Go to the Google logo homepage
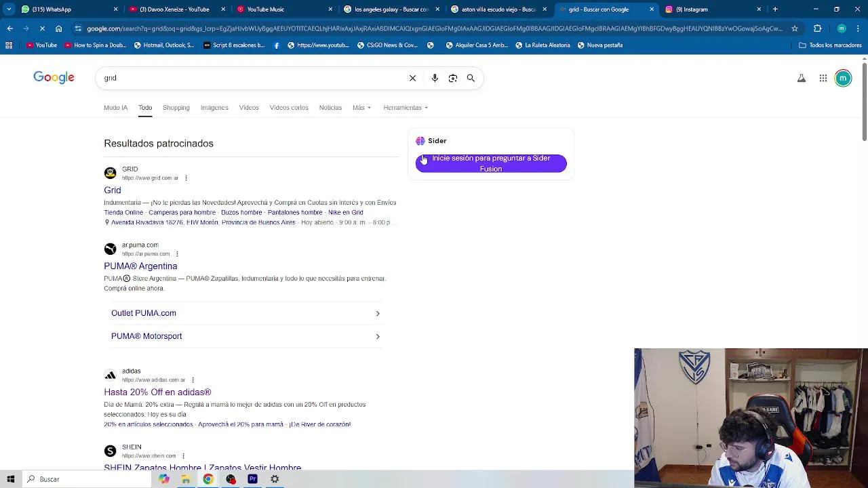The width and height of the screenshot is (868, 488). pos(54,77)
